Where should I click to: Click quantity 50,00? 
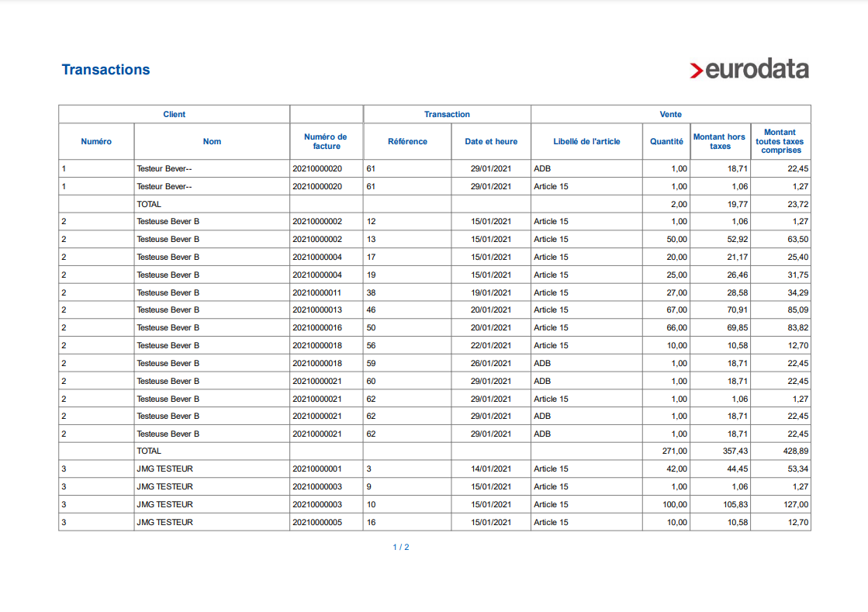tap(676, 239)
